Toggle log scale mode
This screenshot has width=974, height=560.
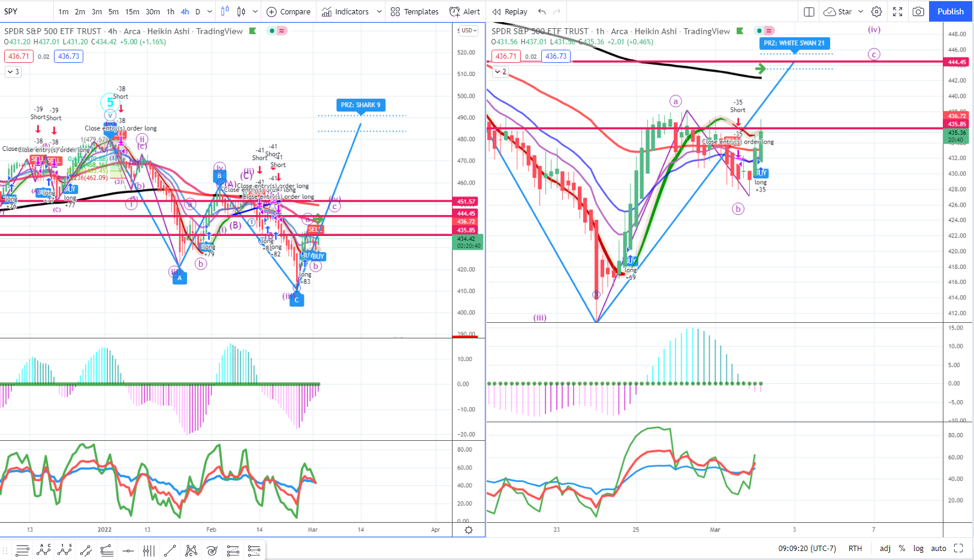coord(918,548)
